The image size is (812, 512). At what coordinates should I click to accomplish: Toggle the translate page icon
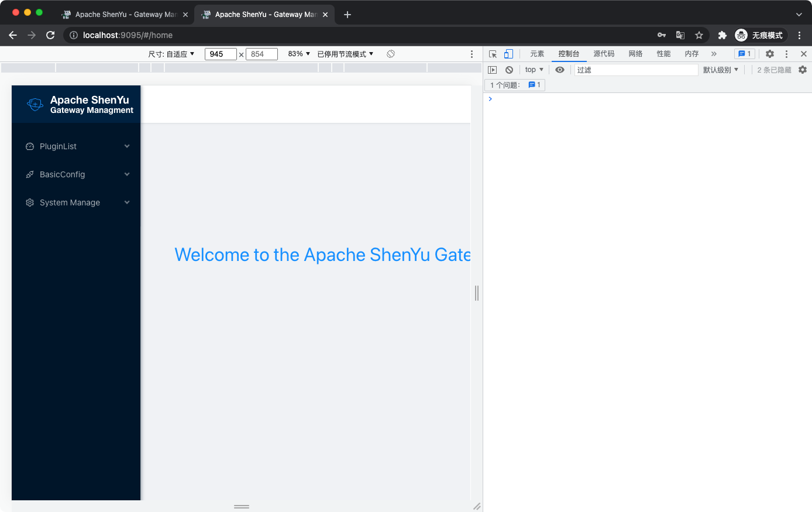pyautogui.click(x=680, y=35)
